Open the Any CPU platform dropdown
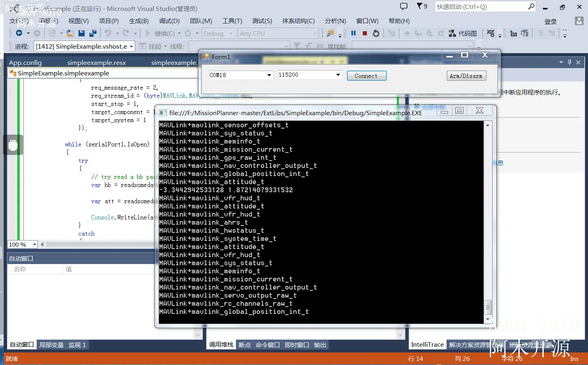The image size is (588, 365). click(x=278, y=33)
